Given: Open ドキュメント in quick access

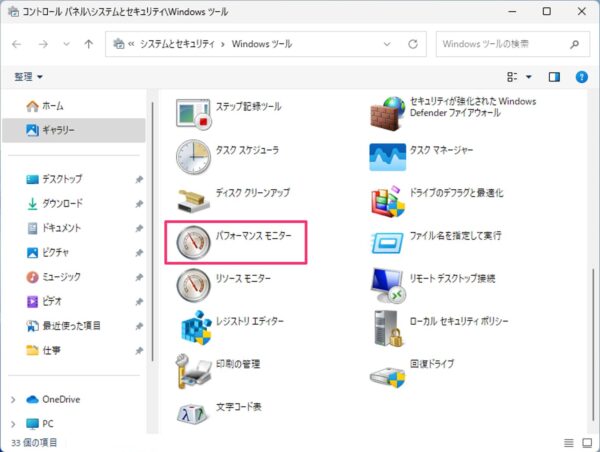Looking at the screenshot, I should click(54, 228).
